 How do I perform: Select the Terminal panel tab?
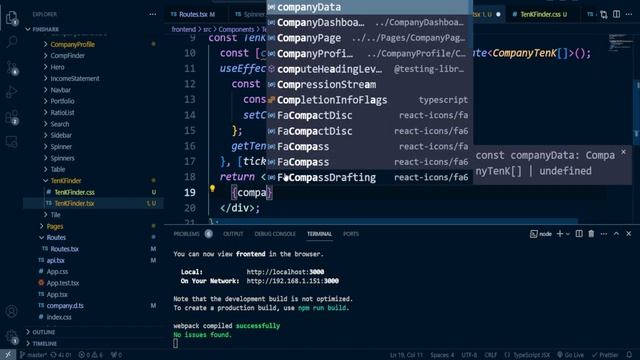pyautogui.click(x=319, y=234)
